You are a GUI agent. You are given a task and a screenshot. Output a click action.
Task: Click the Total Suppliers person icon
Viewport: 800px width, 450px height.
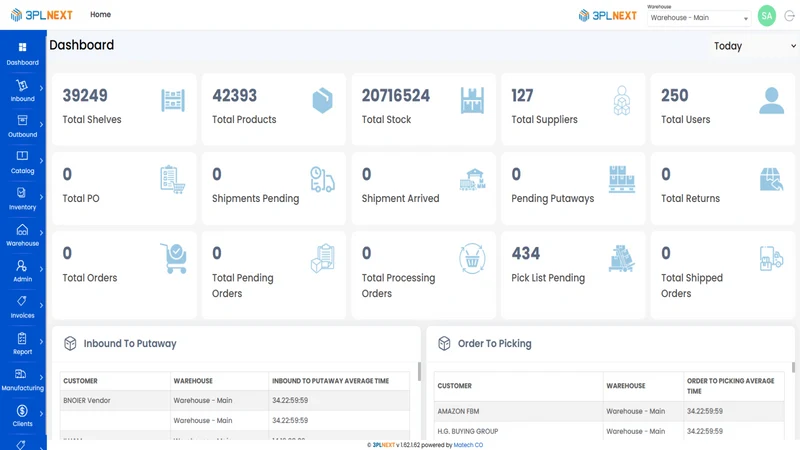click(x=621, y=101)
